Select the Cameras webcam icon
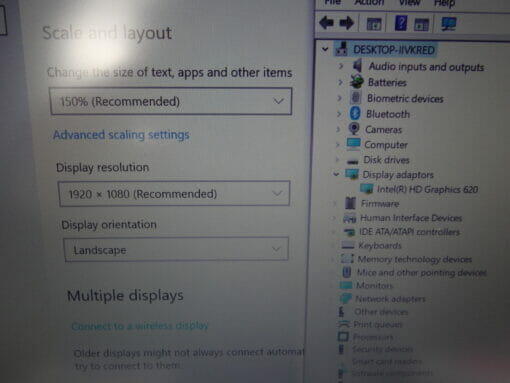 (x=354, y=129)
